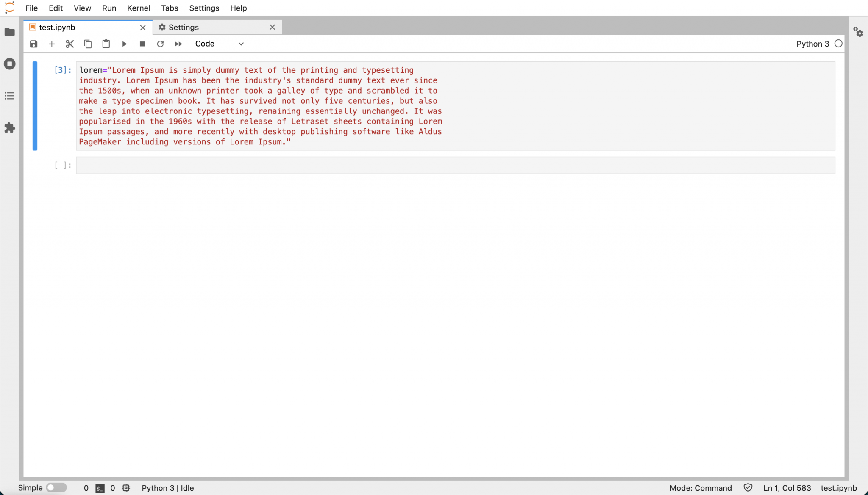Viewport: 868px width, 495px height.
Task: Open the table of contents panel
Action: pyautogui.click(x=9, y=96)
